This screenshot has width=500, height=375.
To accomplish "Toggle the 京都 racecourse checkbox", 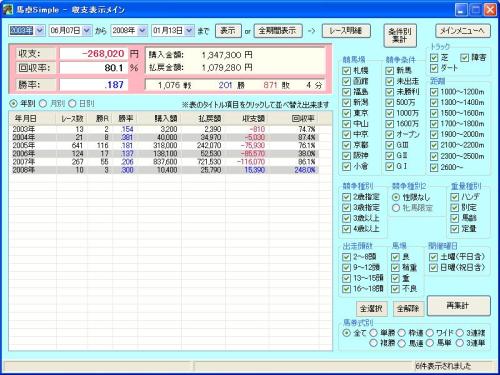I will tap(347, 145).
